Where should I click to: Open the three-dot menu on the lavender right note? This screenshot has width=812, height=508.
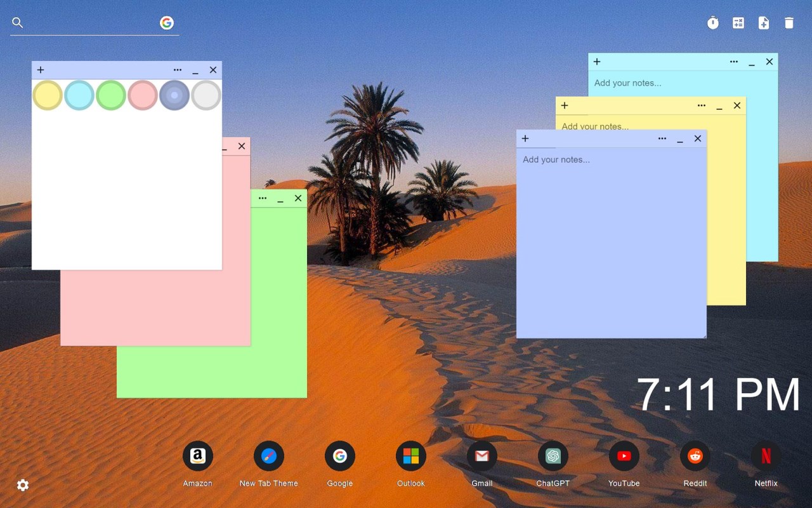click(x=662, y=138)
